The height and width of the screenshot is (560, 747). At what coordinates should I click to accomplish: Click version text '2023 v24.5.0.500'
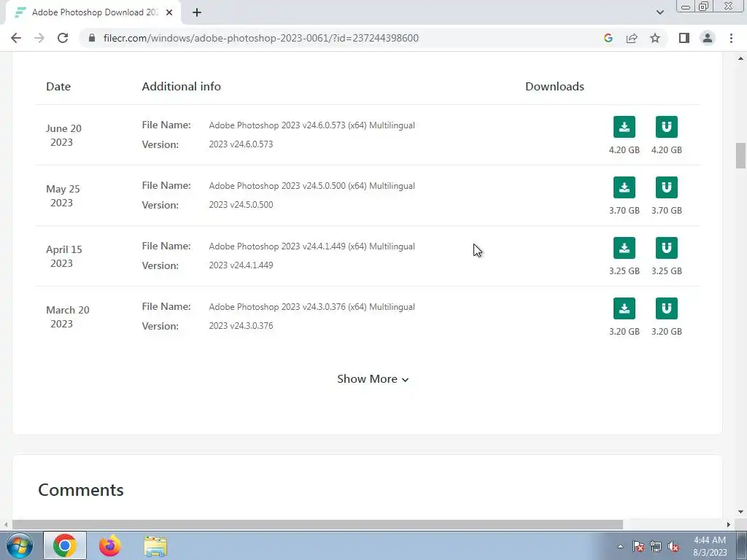click(241, 205)
